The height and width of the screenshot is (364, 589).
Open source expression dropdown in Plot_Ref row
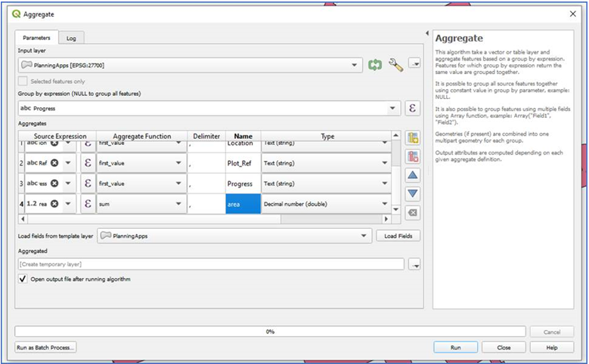click(68, 163)
